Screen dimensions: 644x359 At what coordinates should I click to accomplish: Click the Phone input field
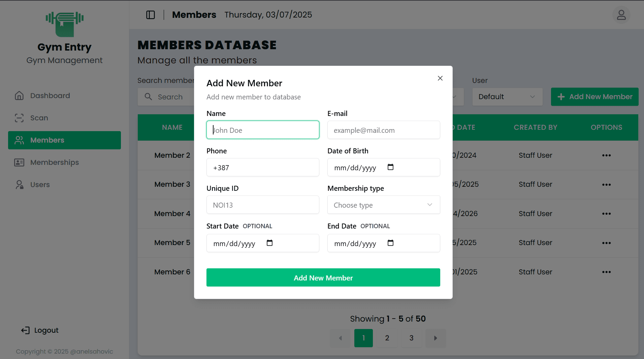click(x=263, y=168)
